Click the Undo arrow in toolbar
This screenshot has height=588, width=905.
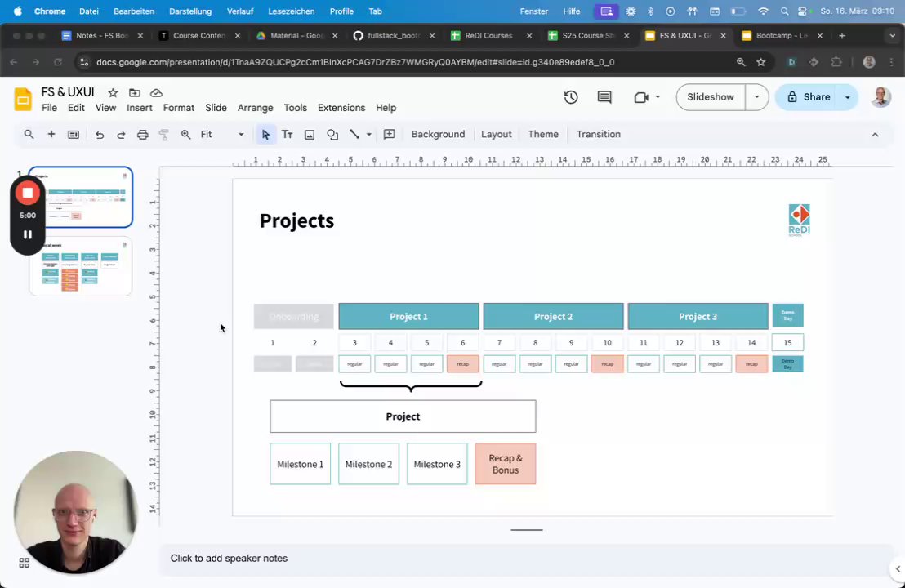pyautogui.click(x=100, y=135)
